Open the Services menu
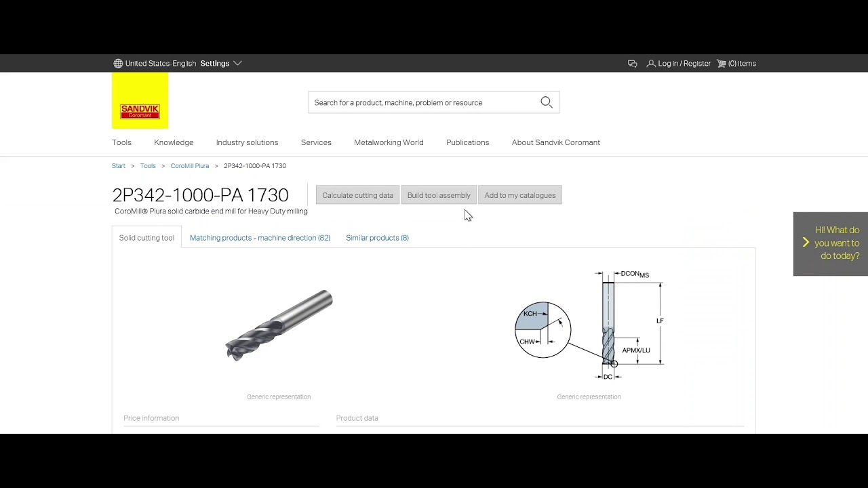Screen dimensions: 868x488 [x=316, y=142]
